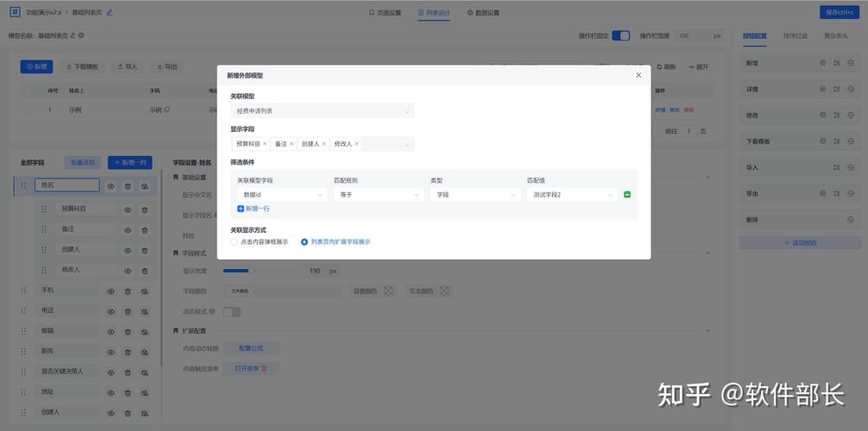Open the 类型 dropdown showing 字段
868x431 pixels.
point(475,195)
